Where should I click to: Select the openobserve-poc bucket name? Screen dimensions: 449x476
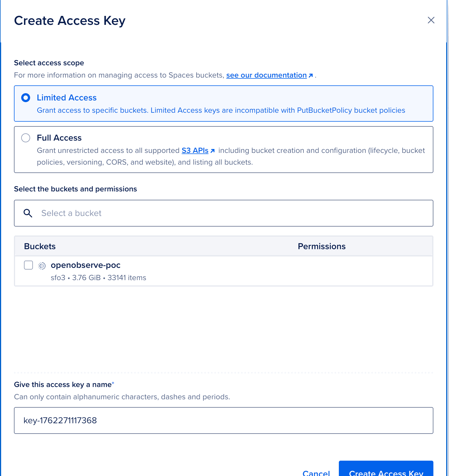[85, 265]
